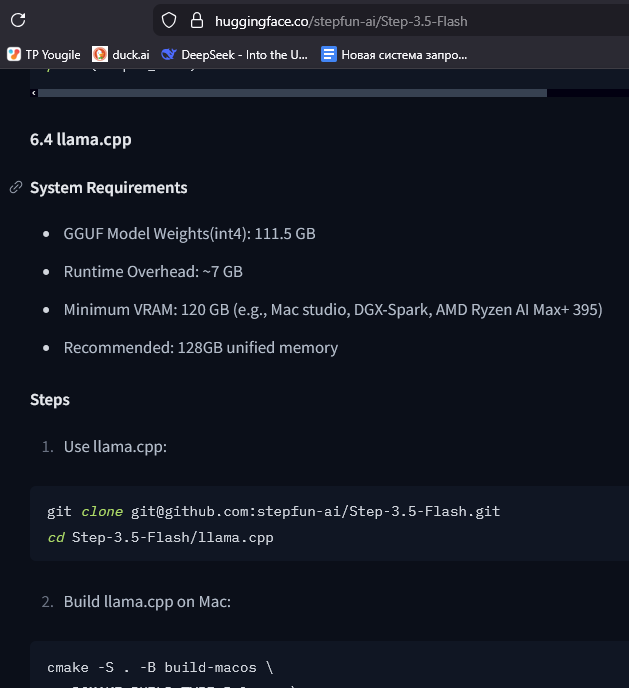Open the Новая система запро... bookmark
Image resolution: width=629 pixels, height=688 pixels.
click(x=394, y=54)
